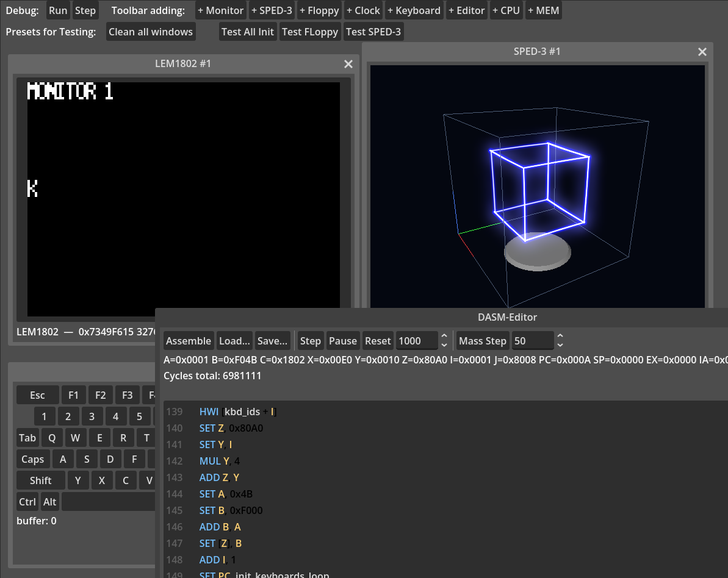Screen dimensions: 728x578
Task: Clean all windows using preset
Action: click(x=151, y=32)
